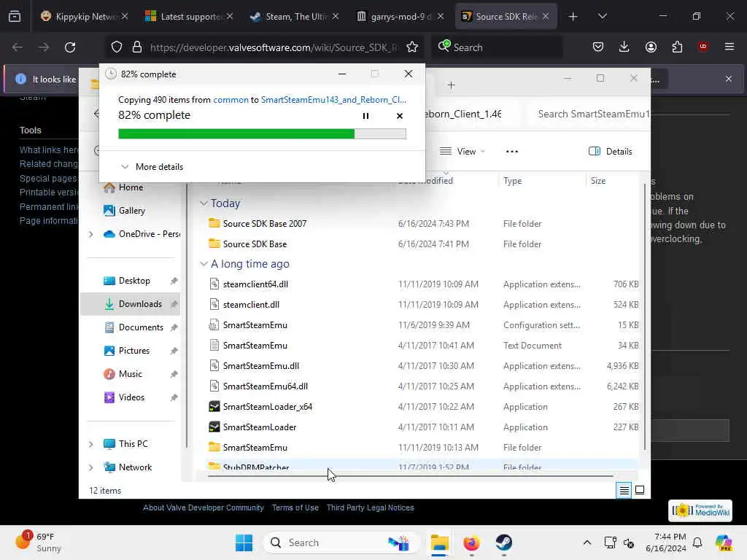Open a new Firefox tab
This screenshot has width=747, height=560.
(x=573, y=17)
